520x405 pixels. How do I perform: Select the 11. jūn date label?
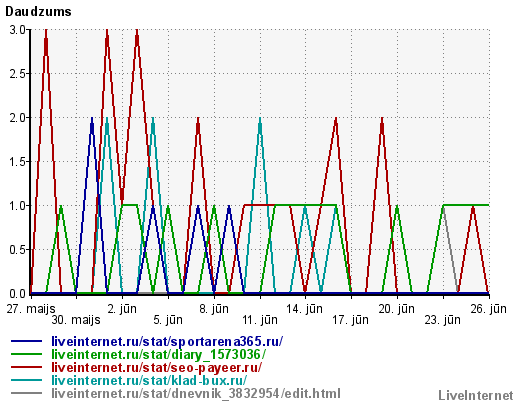pyautogui.click(x=260, y=320)
